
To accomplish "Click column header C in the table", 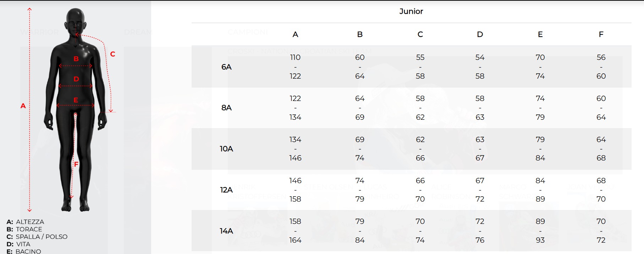I will click(x=420, y=34).
